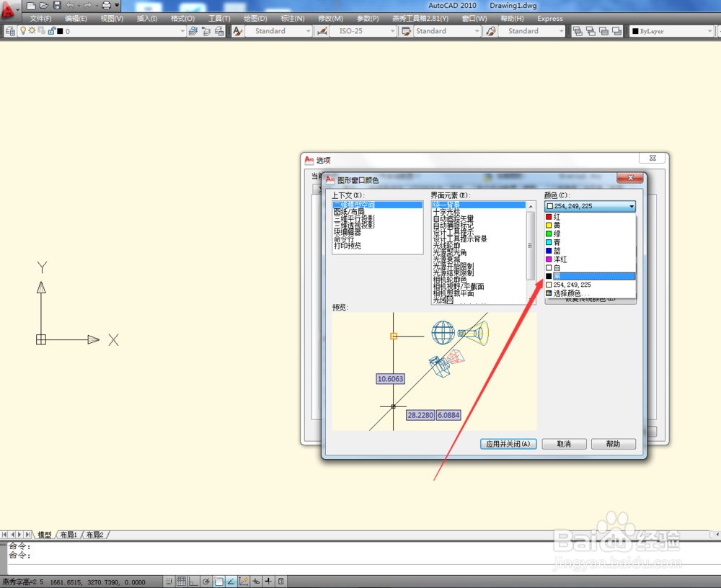Click the Layer Previous icon
Viewport: 721px width, 588px height.
206,31
